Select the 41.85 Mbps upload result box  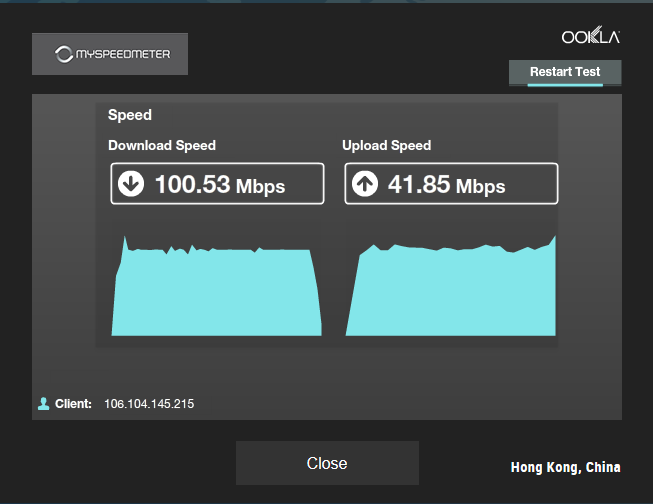[x=451, y=184]
